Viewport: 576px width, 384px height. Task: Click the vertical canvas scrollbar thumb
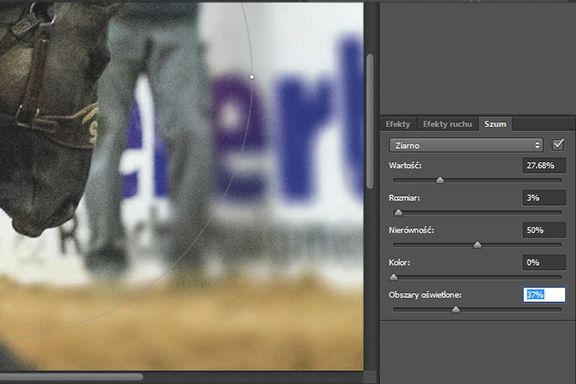click(370, 121)
